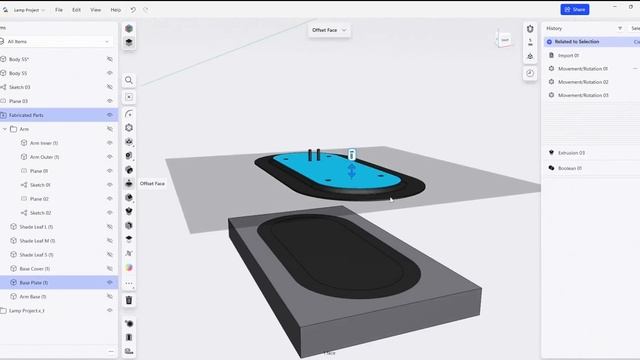Image resolution: width=640 pixels, height=360 pixels.
Task: Collapse the Arm folder
Action: point(5,129)
